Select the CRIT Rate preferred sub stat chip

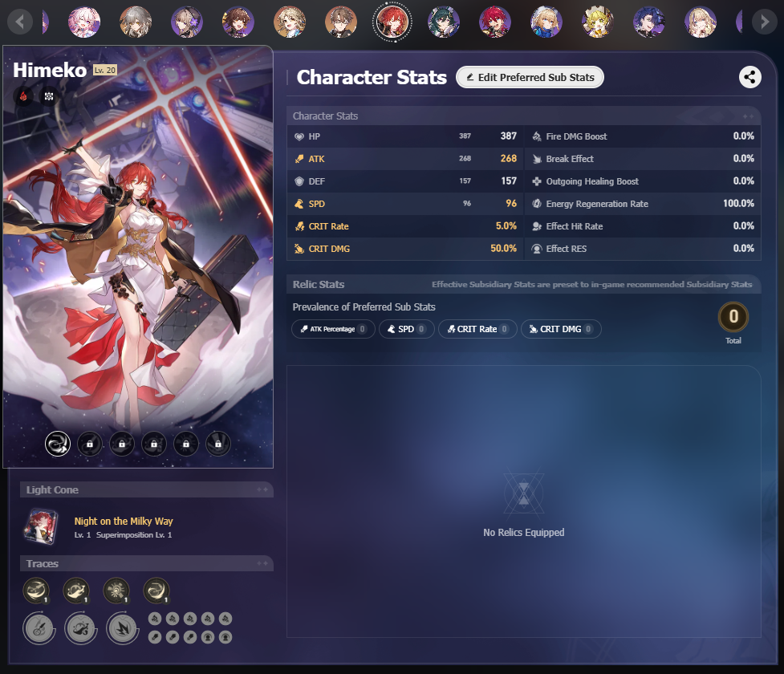pos(477,329)
